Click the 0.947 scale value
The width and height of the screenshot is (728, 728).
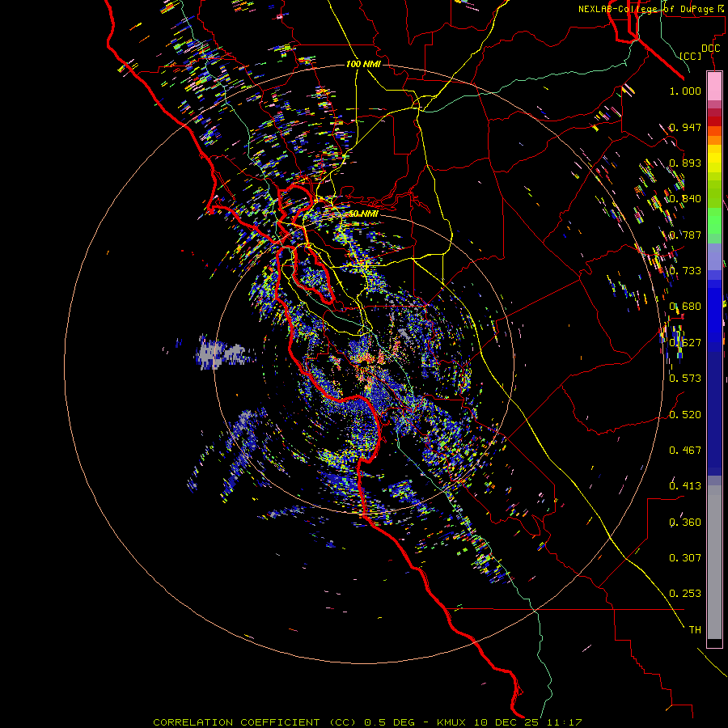[x=685, y=127]
